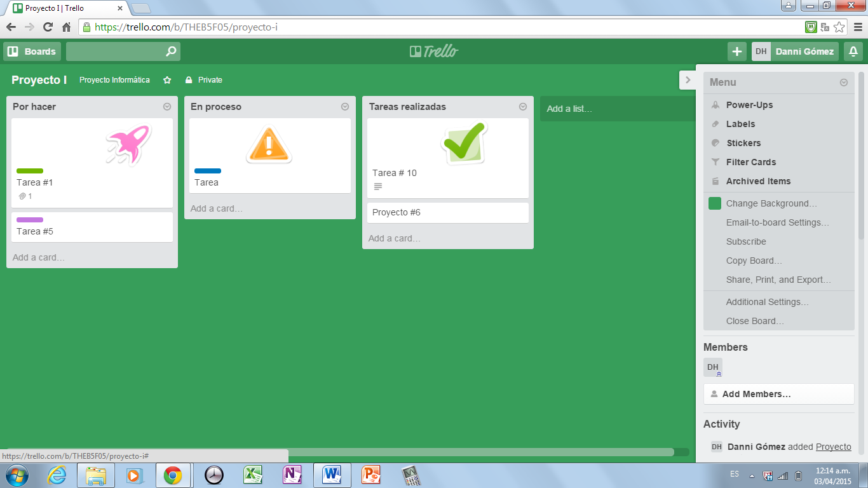Image resolution: width=868 pixels, height=488 pixels.
Task: Click the bookmark star in address bar
Action: coord(839,27)
